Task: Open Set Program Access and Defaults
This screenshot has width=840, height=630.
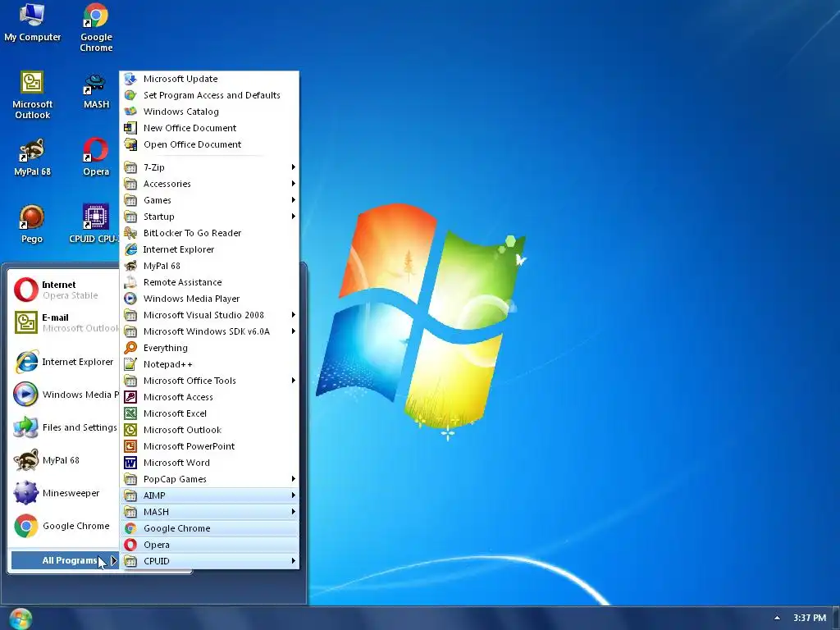Action: [x=209, y=95]
